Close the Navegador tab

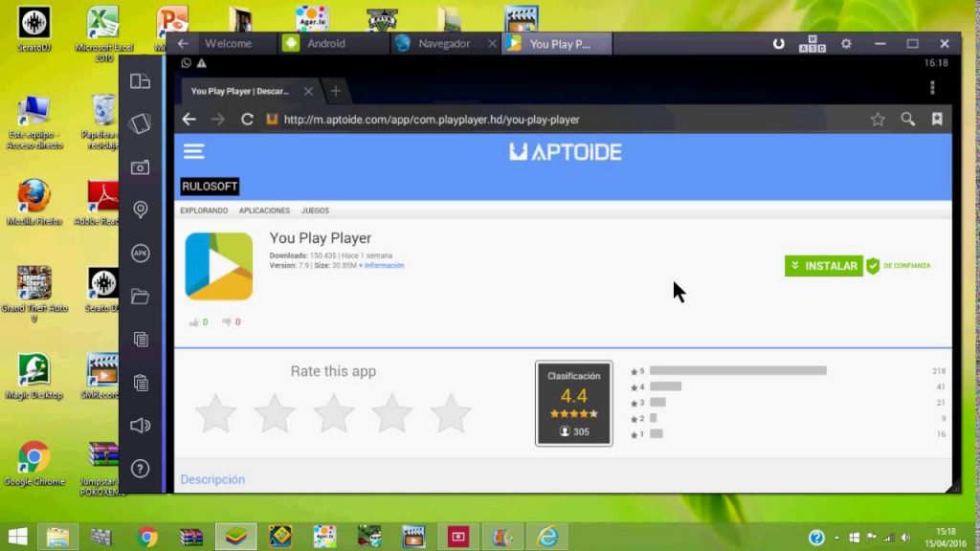click(x=492, y=44)
